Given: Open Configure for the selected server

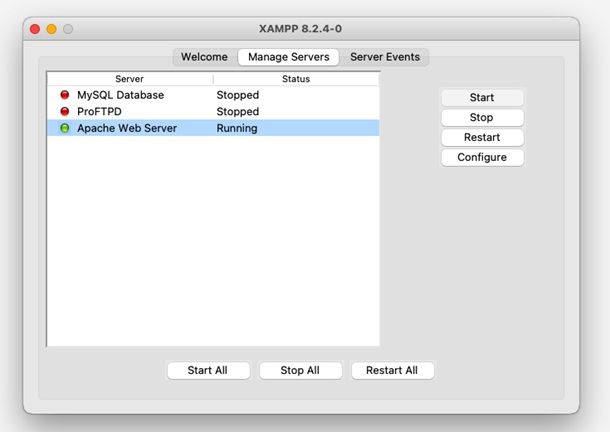Looking at the screenshot, I should click(482, 157).
